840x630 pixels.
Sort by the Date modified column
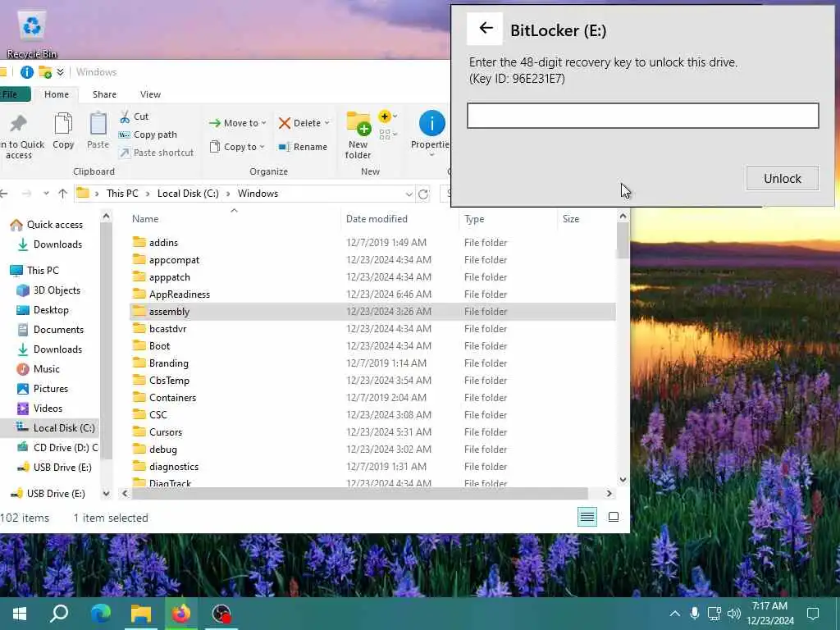[377, 218]
